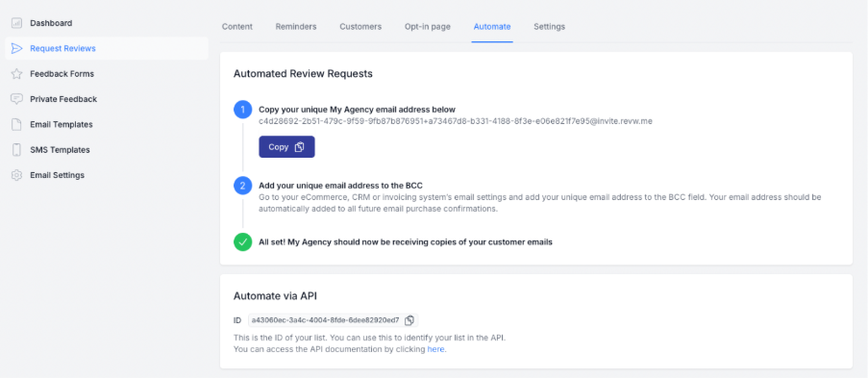The width and height of the screenshot is (868, 378).
Task: Click the list ID value a43060ec field
Action: (326, 320)
